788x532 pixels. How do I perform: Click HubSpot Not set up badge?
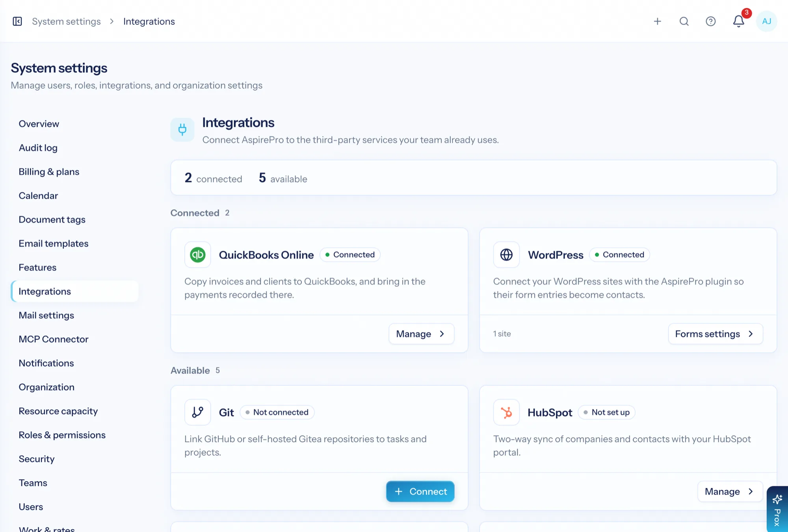point(607,412)
